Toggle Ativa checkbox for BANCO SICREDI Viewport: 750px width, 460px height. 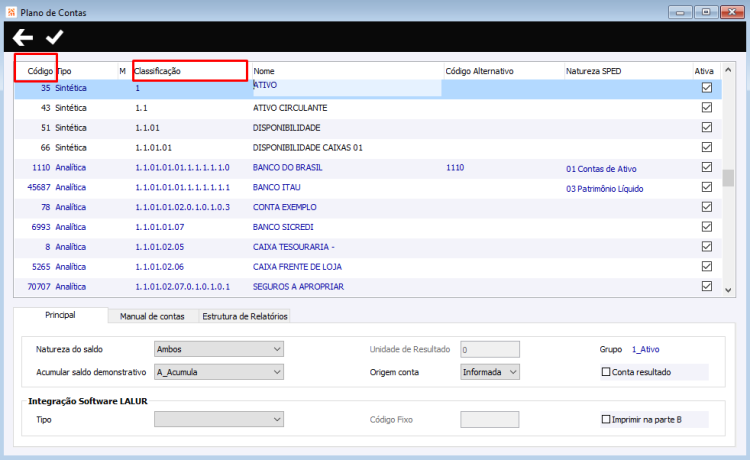pos(706,227)
